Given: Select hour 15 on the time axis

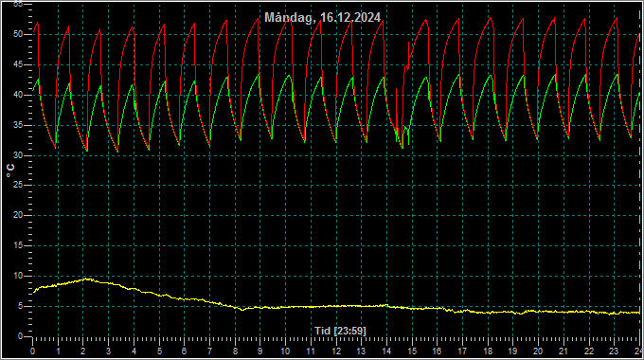Looking at the screenshot, I should (412, 351).
